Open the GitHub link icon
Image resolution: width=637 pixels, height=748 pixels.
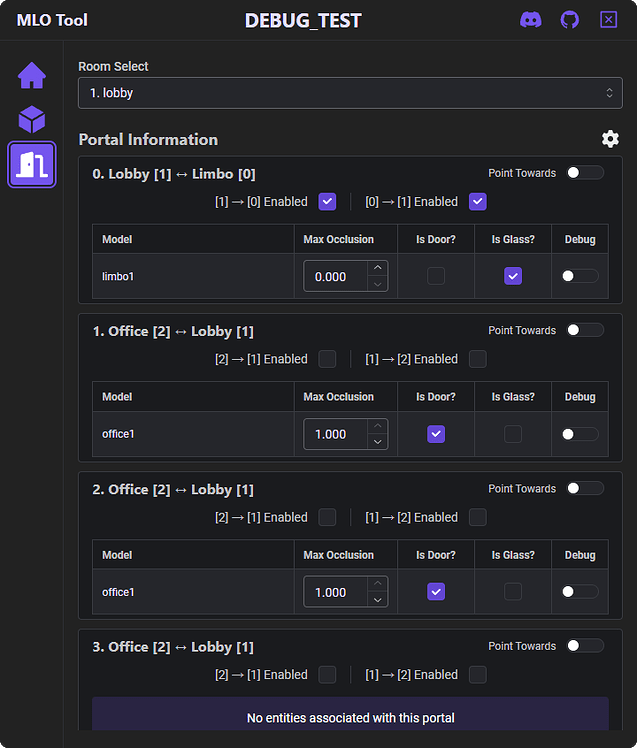pos(569,20)
